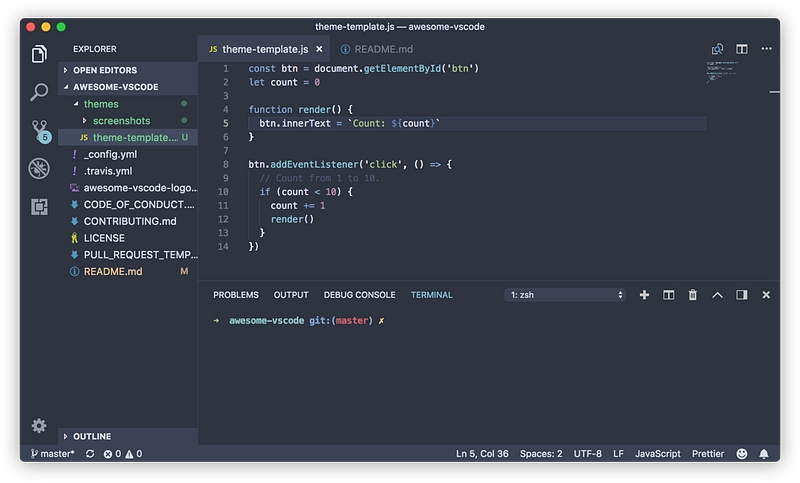Viewport: 800px width, 483px height.
Task: Expand the screenshots folder
Action: click(x=121, y=121)
